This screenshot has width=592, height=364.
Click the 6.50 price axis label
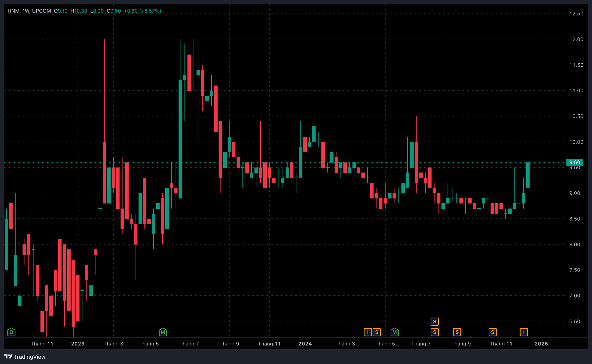[x=575, y=321]
